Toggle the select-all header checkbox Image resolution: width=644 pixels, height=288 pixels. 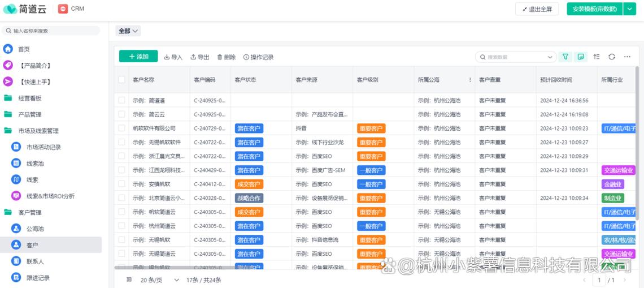[x=121, y=79]
